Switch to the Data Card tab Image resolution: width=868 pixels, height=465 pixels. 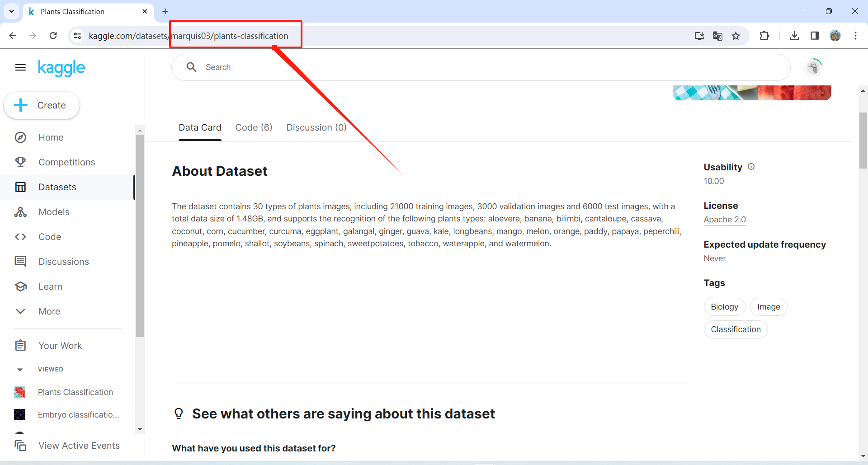200,127
